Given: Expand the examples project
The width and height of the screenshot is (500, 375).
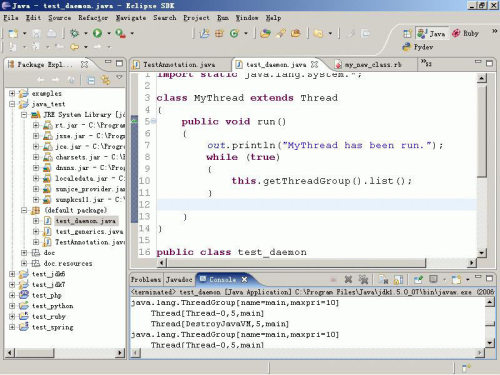Looking at the screenshot, I should (12, 93).
